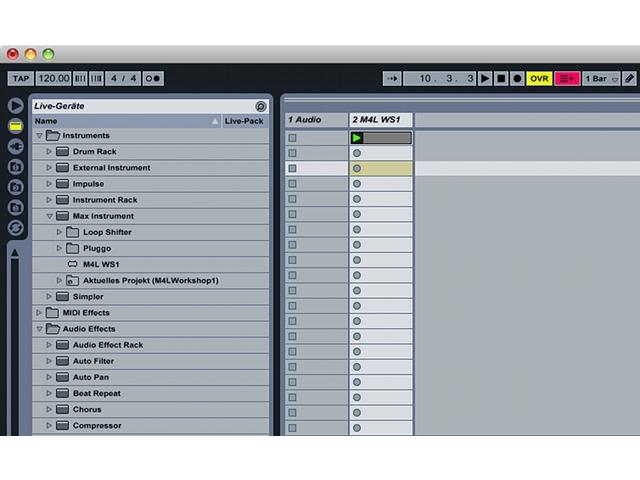Click the Drum Rack device icon
The width and height of the screenshot is (640, 480).
[x=62, y=151]
